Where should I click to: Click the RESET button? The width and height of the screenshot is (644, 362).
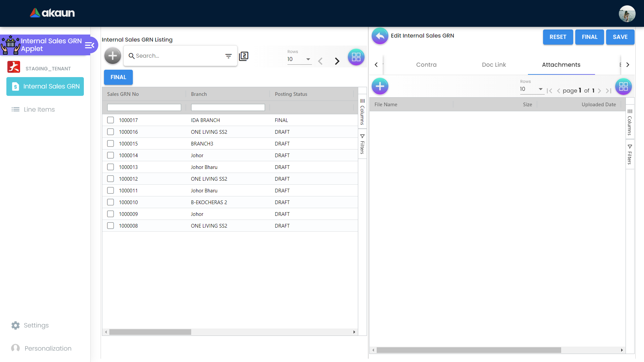click(558, 37)
